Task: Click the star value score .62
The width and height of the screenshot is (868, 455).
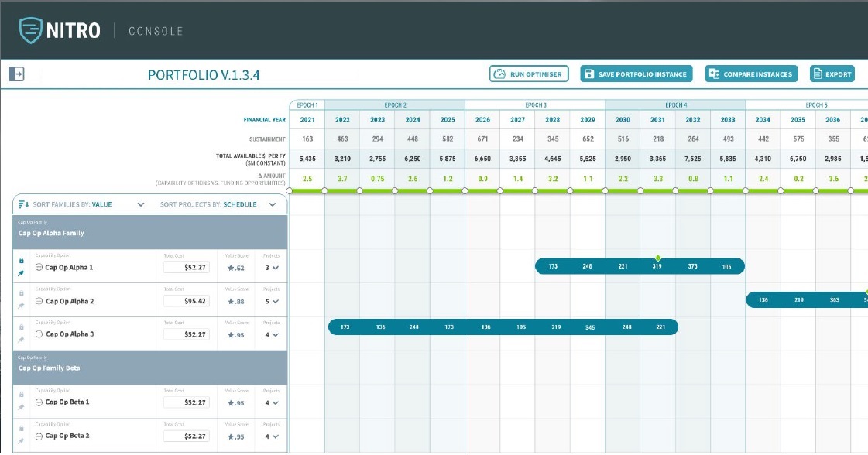Action: pyautogui.click(x=236, y=268)
